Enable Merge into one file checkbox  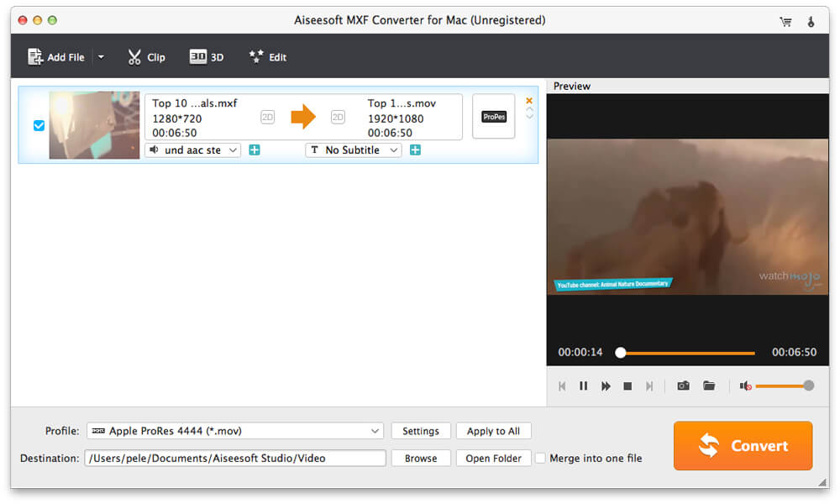(x=540, y=458)
